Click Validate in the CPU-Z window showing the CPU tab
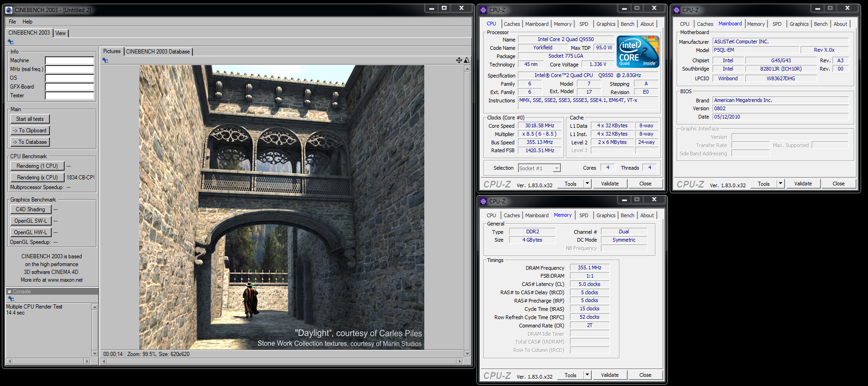Image resolution: width=868 pixels, height=386 pixels. [x=610, y=184]
